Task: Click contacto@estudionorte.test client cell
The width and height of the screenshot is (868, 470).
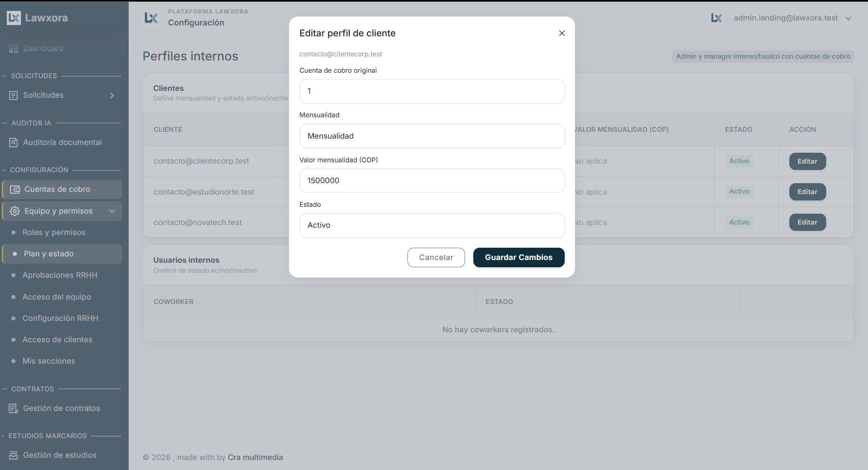Action: coord(204,192)
